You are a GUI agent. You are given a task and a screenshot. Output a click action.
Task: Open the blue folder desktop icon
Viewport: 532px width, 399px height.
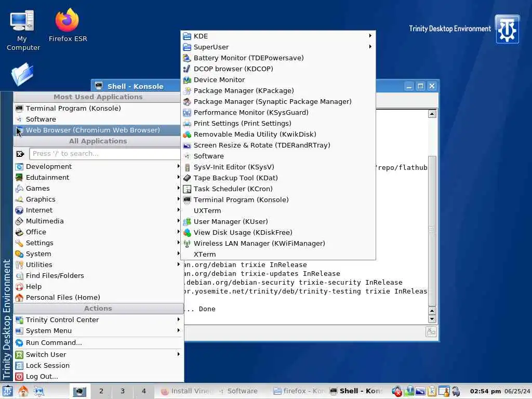(x=22, y=74)
